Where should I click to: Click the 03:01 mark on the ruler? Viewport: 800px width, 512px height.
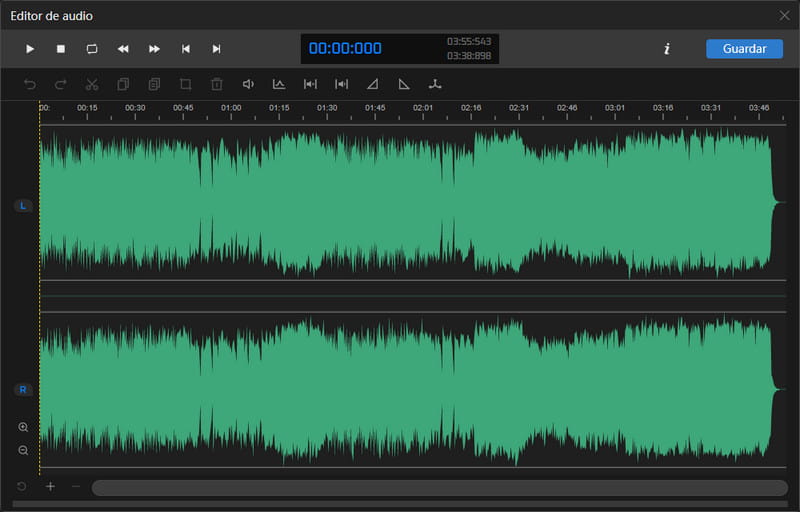[615, 108]
